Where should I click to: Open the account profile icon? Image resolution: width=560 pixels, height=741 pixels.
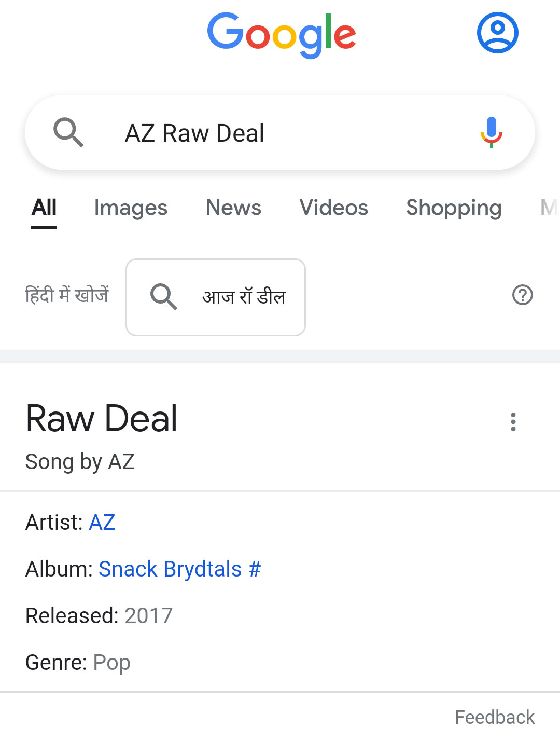point(497,33)
